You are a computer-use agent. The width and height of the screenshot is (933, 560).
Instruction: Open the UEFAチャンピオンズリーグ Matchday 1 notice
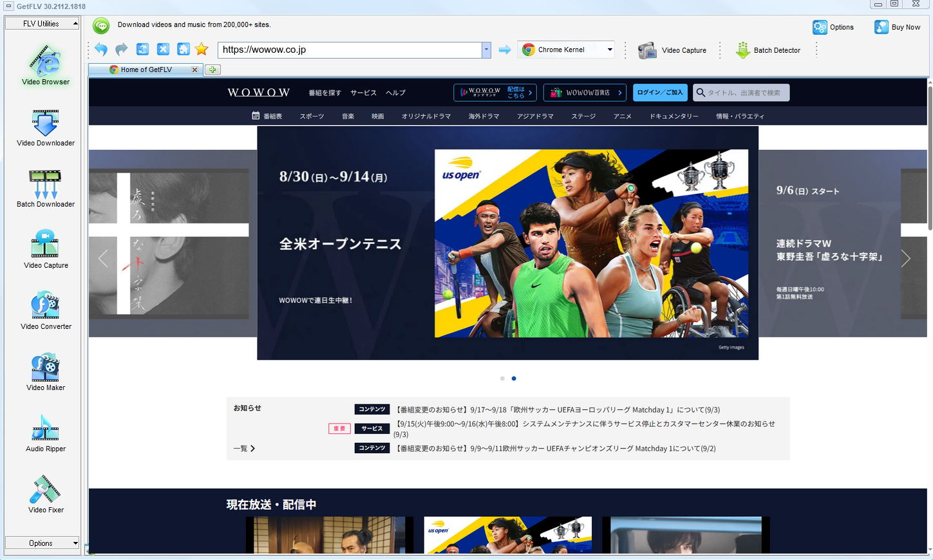point(555,449)
